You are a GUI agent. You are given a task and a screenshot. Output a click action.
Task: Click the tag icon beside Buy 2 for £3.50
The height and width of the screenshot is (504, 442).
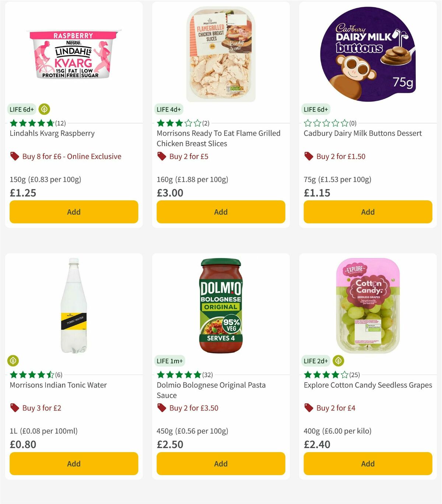point(161,408)
